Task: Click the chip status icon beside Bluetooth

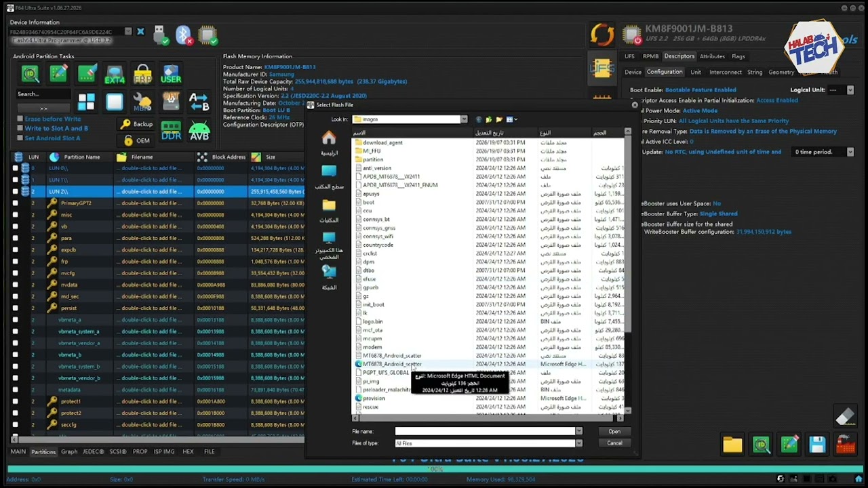Action: [x=208, y=35]
